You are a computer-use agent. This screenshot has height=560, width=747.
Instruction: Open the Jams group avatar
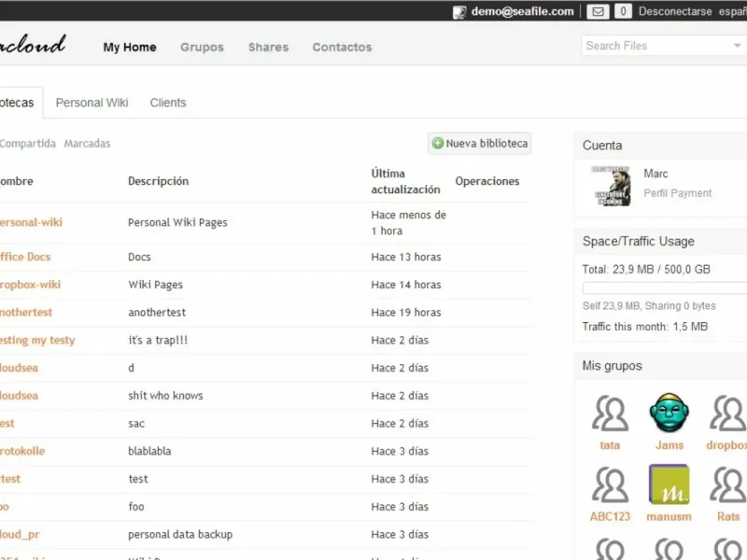[x=669, y=413]
